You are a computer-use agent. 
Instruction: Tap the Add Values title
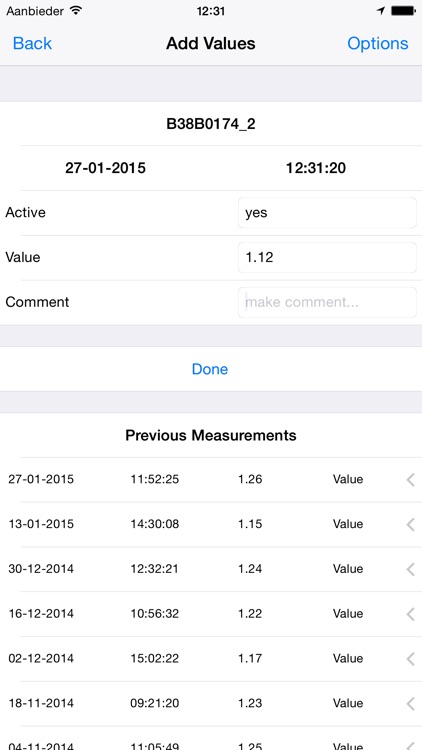click(x=211, y=44)
